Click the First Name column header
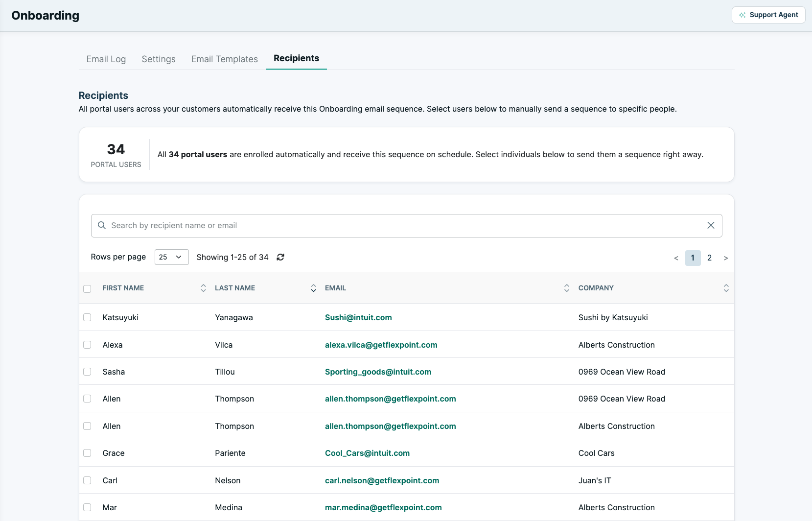This screenshot has width=812, height=521. click(x=123, y=288)
